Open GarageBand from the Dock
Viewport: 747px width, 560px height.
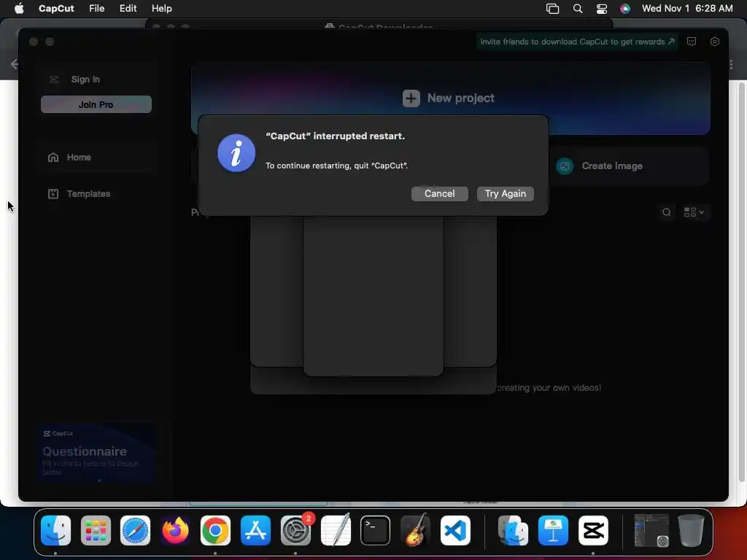pyautogui.click(x=415, y=530)
